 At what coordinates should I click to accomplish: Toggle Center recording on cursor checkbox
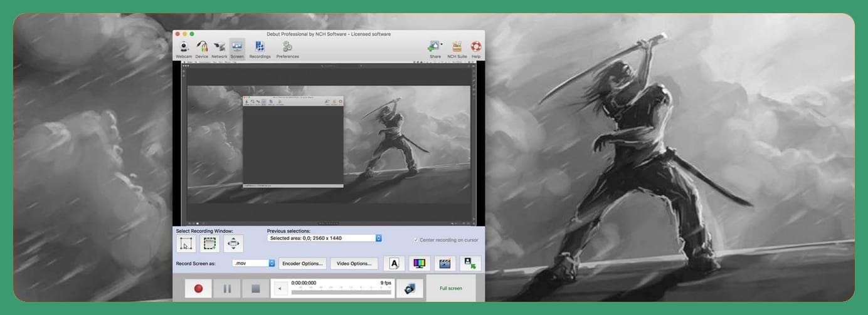[416, 240]
